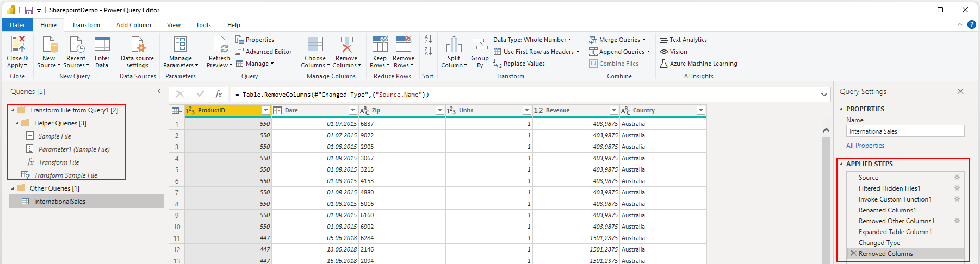Open the Vision AI insight

[x=673, y=52]
